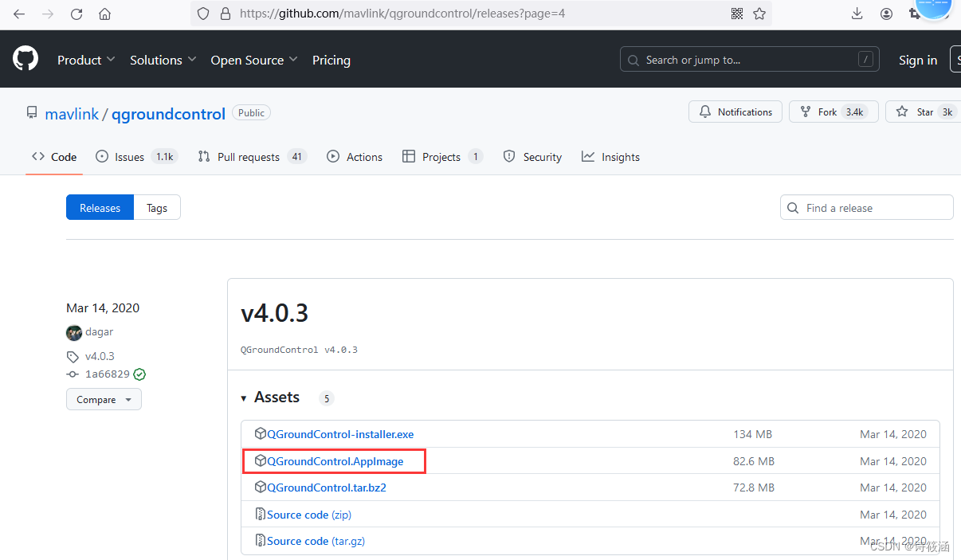Open the v4.0.3 release title
This screenshot has height=560, width=961.
[274, 313]
